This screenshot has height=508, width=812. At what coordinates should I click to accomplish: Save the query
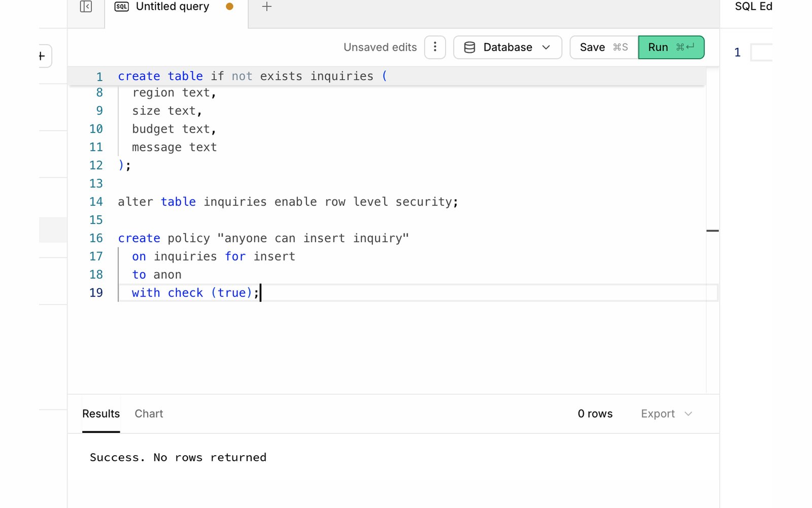coord(604,47)
